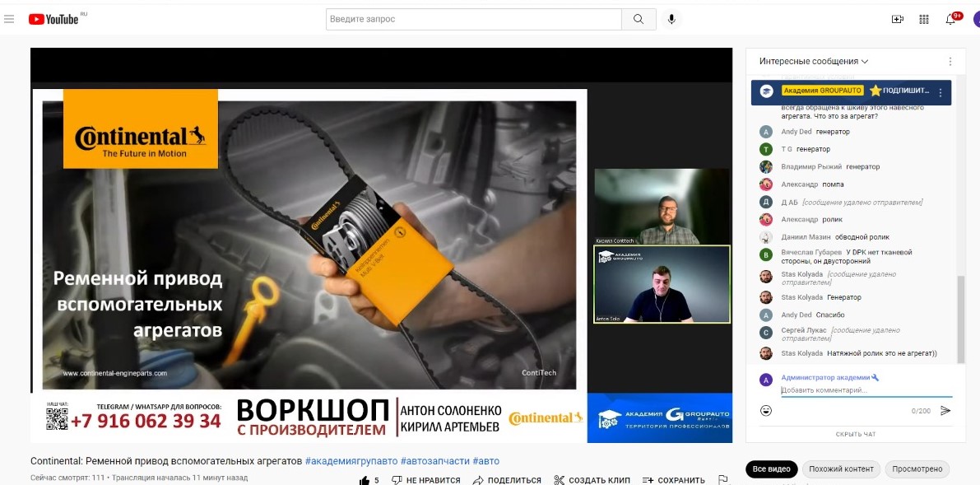
Task: Click Вячеслав Губарев's "У DPK нет тканевой" message
Action: coord(847,256)
